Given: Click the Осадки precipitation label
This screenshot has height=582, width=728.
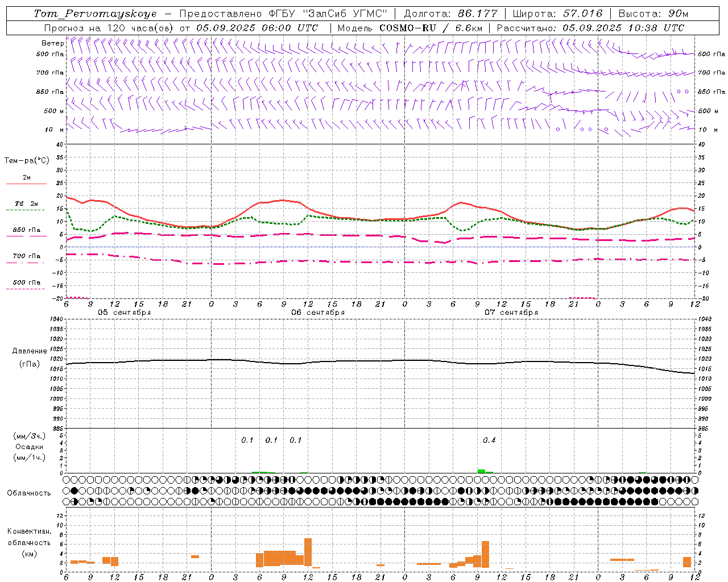Looking at the screenshot, I should point(28,447).
